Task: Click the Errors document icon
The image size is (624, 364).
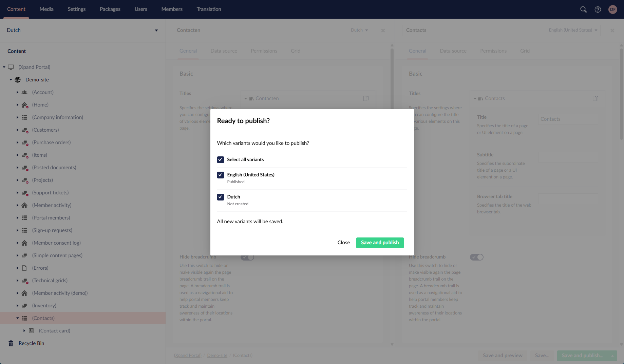Action: point(24,268)
